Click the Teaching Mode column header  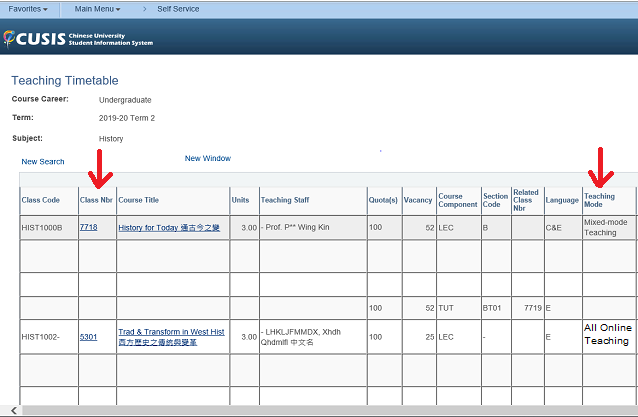[599, 200]
